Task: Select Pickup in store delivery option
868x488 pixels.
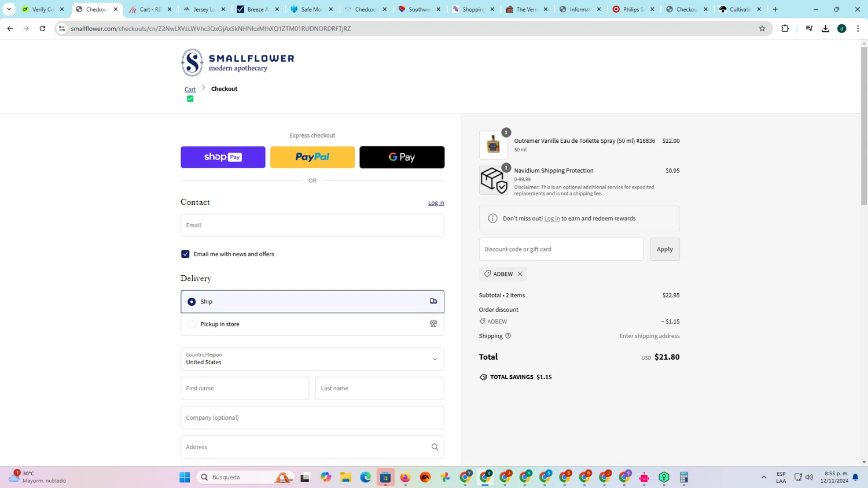Action: point(312,324)
